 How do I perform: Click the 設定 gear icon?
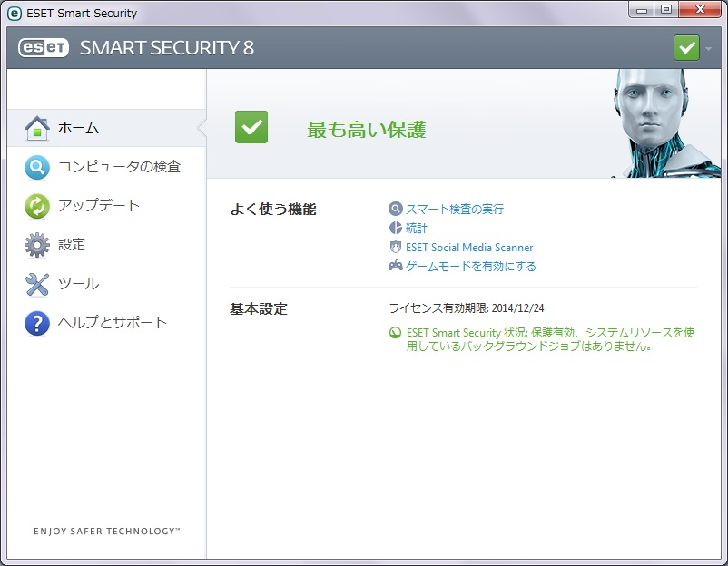coord(36,245)
